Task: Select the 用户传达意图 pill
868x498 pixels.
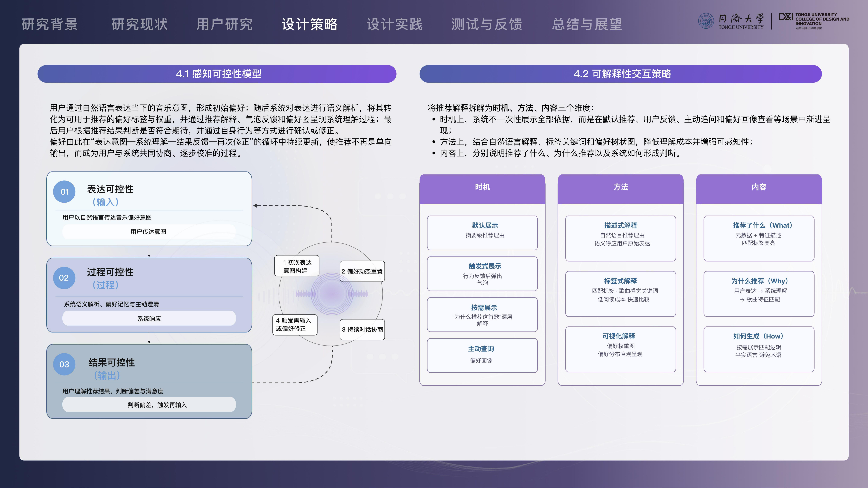Action: point(149,232)
